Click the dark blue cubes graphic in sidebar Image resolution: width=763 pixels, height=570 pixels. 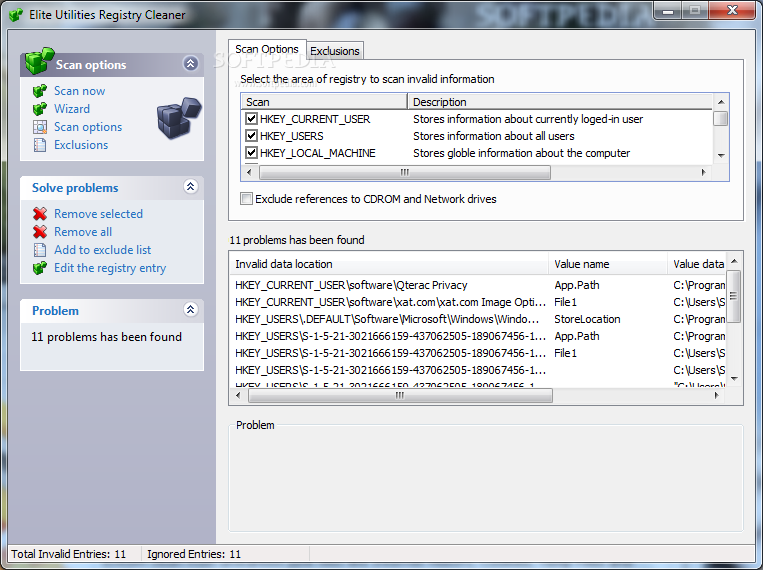coord(179,118)
